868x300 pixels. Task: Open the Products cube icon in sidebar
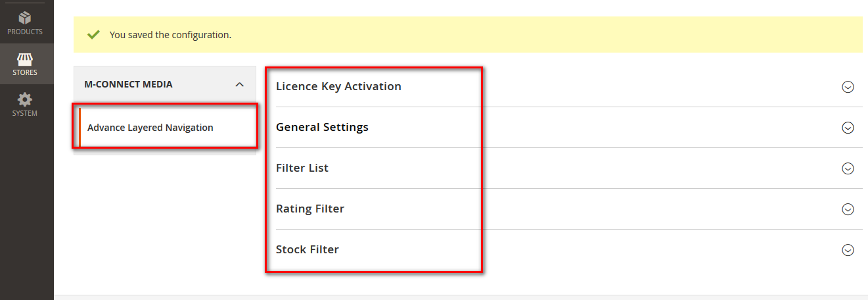(25, 18)
